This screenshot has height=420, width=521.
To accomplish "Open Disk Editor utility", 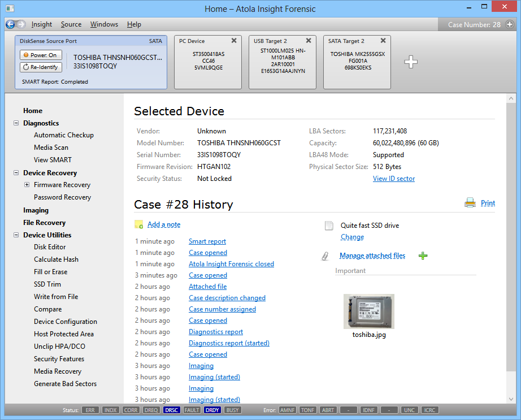I will (x=50, y=247).
